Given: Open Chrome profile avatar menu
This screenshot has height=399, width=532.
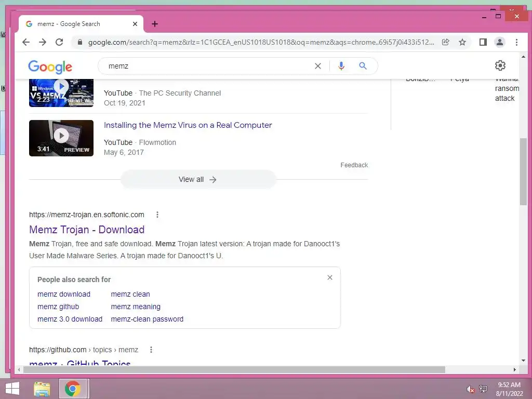Looking at the screenshot, I should pos(499,42).
